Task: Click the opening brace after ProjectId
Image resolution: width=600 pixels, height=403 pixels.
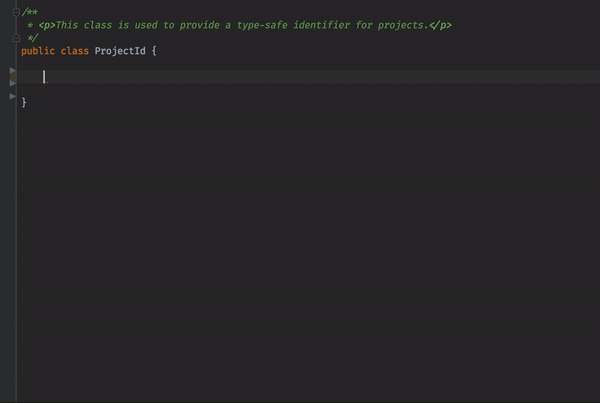Action: (x=155, y=50)
